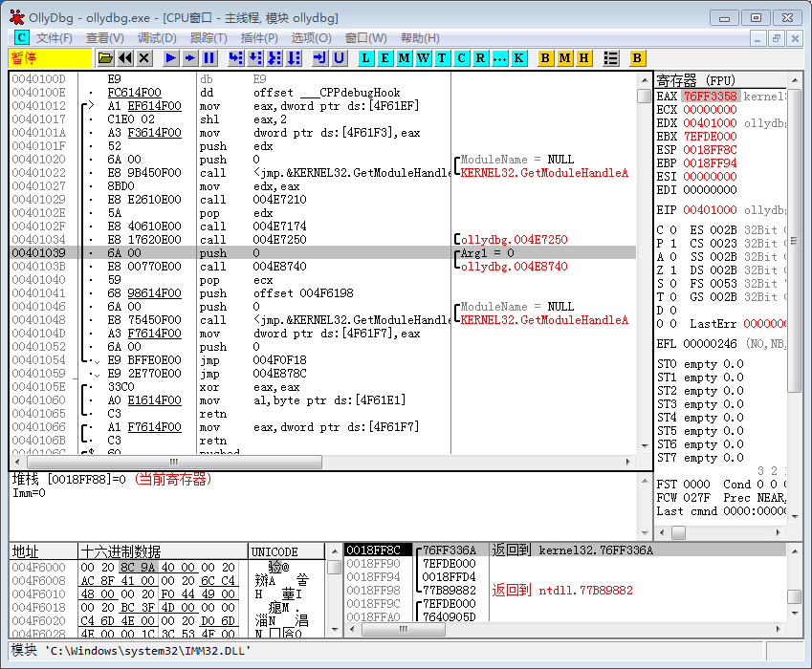Restore the inner MDI CPU window
Screen dimensions: 812x669
point(776,39)
